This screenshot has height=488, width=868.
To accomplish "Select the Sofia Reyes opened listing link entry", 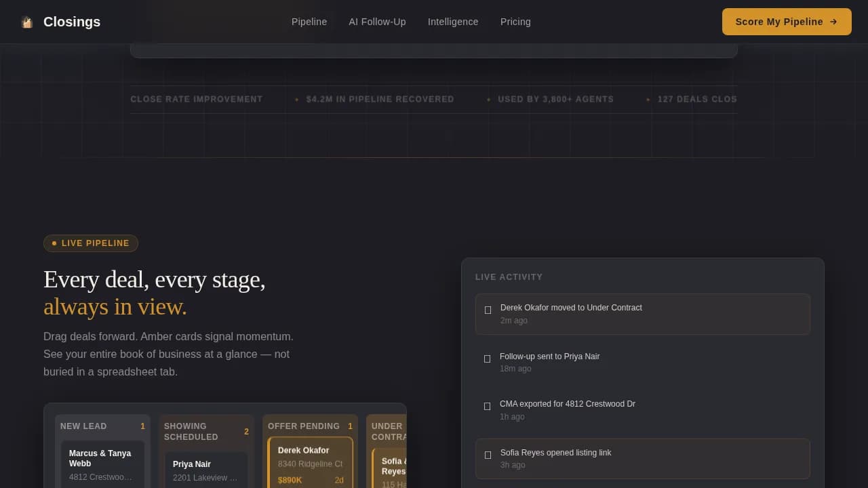I will click(x=642, y=458).
